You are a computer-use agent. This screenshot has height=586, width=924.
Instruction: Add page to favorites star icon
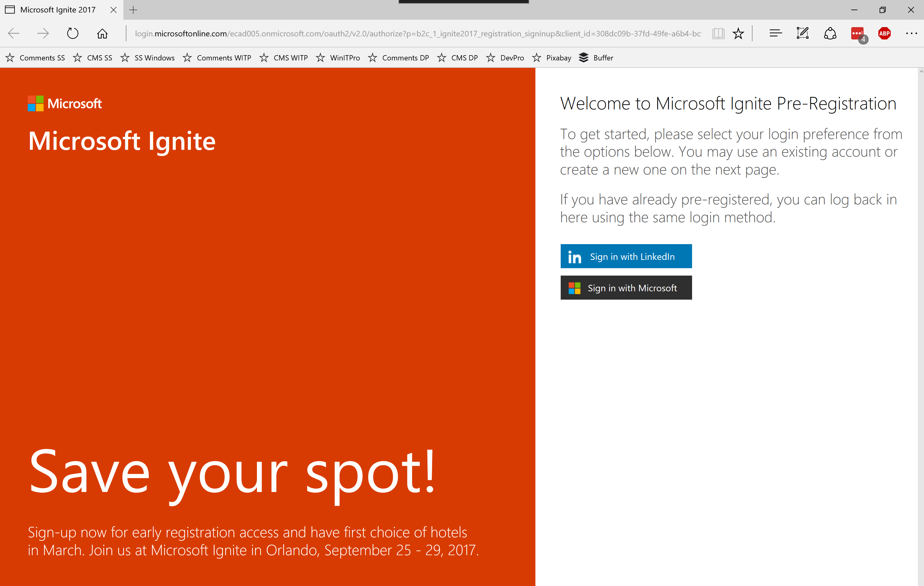tap(738, 33)
